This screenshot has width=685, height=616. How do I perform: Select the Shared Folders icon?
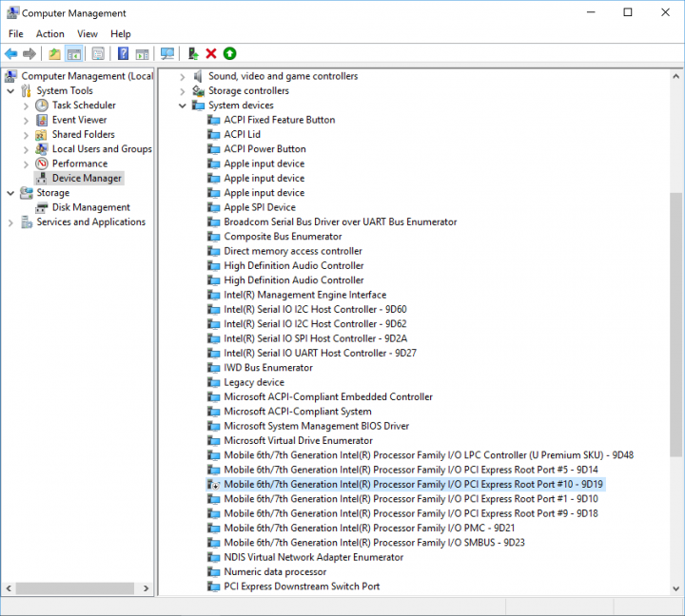point(42,134)
